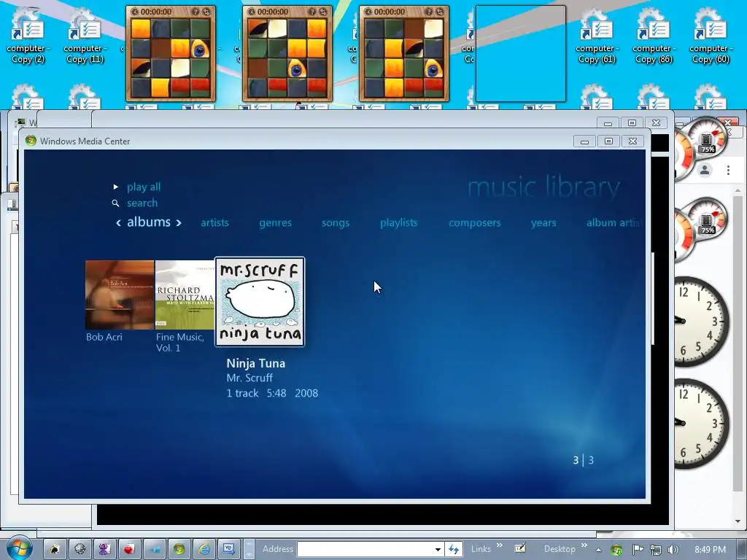Click the Desktop toolbar label

(x=560, y=549)
